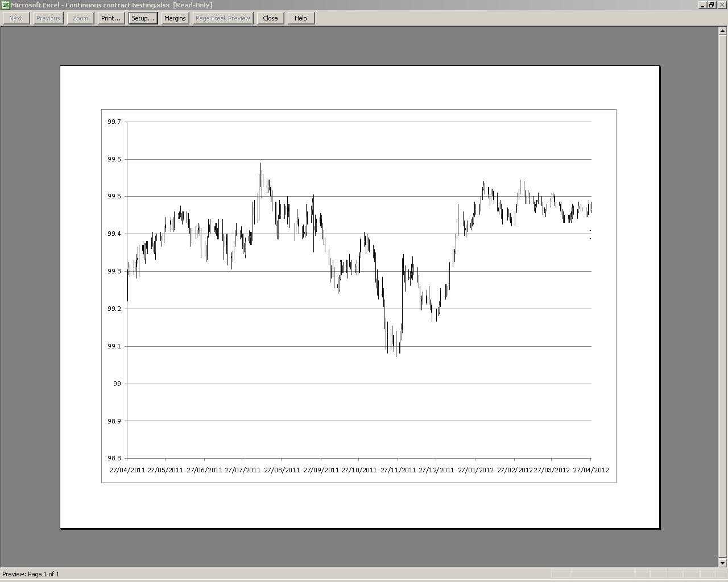
Task: Click the 27/07/2011 date label
Action: click(x=243, y=470)
